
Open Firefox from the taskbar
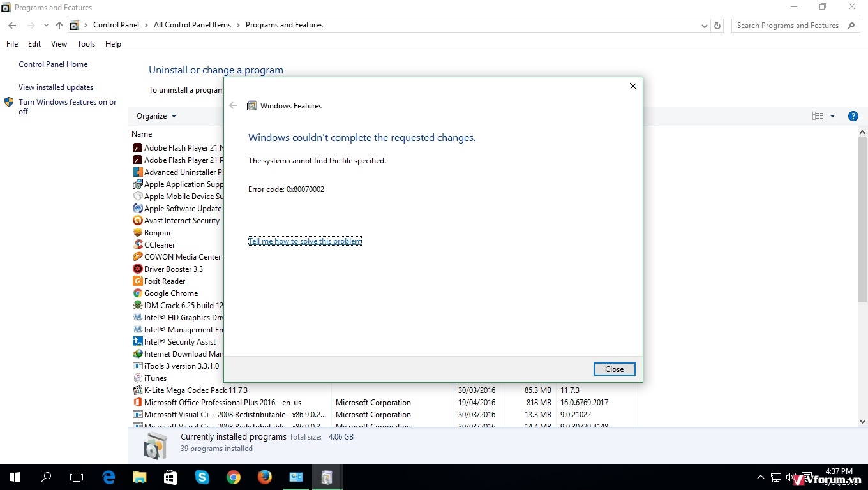(265, 477)
